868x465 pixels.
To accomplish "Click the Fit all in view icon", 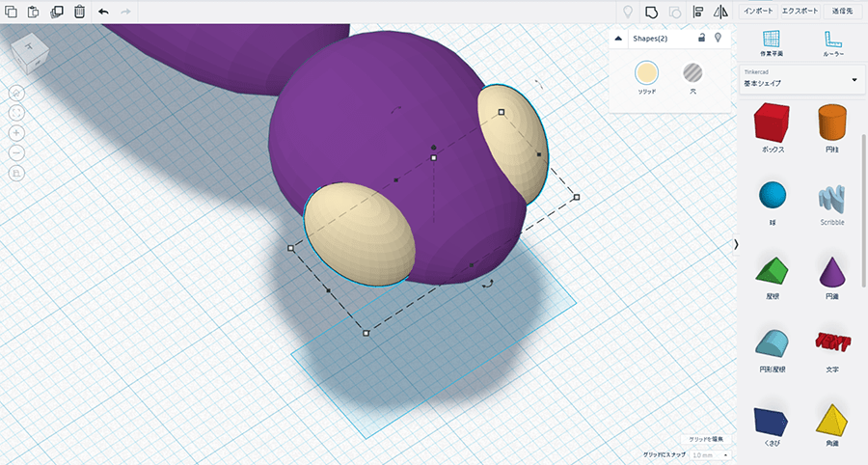I will click(x=16, y=113).
